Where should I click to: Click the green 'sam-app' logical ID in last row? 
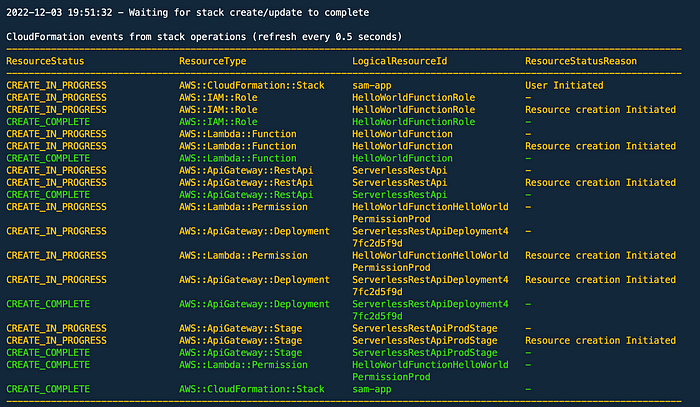coord(371,389)
